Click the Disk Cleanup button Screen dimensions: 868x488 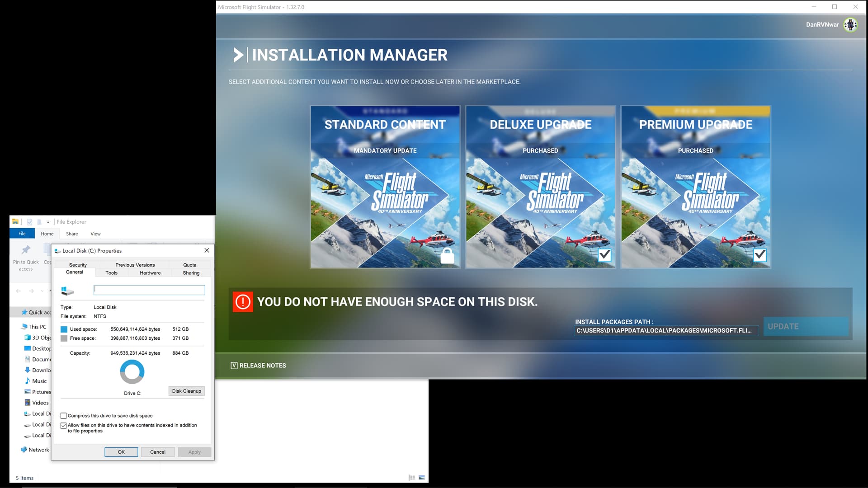click(x=186, y=391)
